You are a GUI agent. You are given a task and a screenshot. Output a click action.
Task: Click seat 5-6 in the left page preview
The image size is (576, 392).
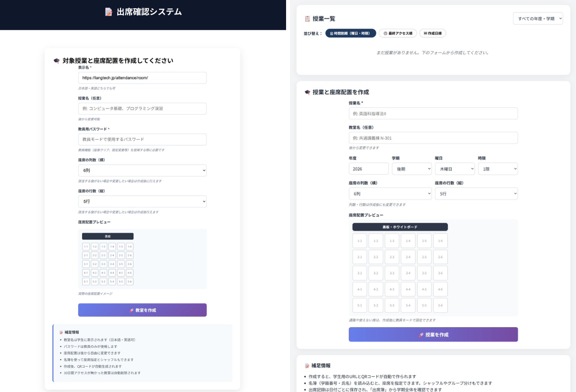130,282
